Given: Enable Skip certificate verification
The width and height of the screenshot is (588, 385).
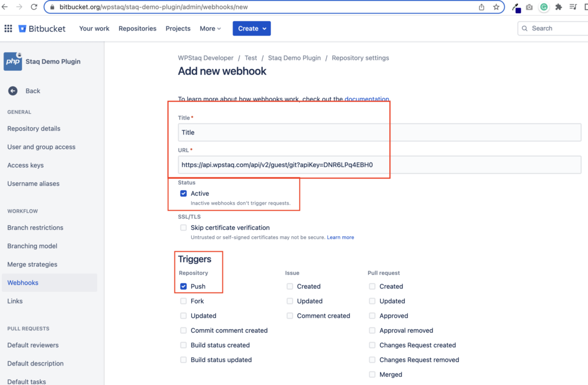Looking at the screenshot, I should point(183,228).
